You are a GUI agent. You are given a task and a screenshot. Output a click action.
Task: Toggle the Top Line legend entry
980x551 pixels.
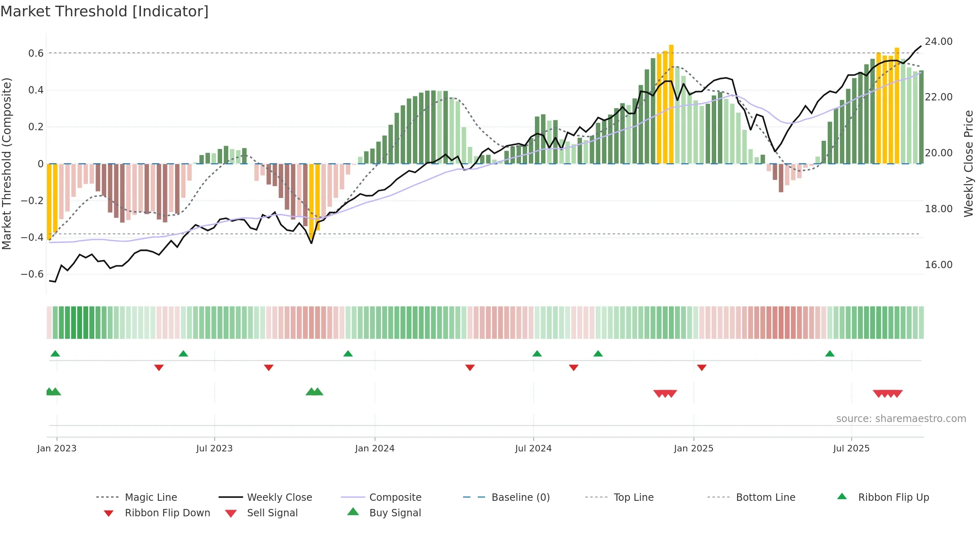click(x=619, y=497)
